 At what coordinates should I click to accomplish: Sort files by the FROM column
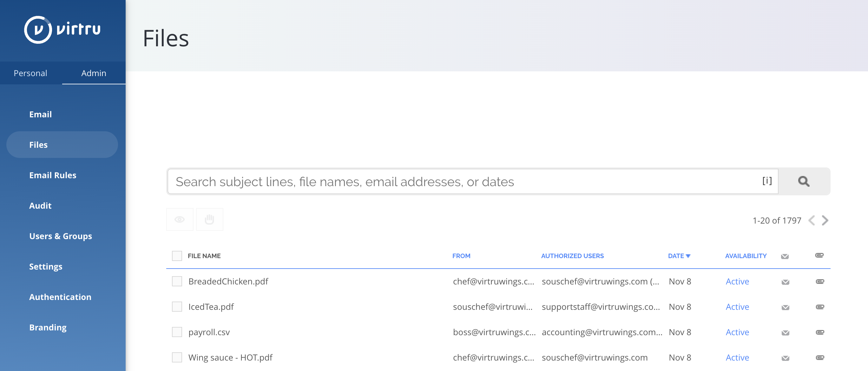(x=461, y=256)
